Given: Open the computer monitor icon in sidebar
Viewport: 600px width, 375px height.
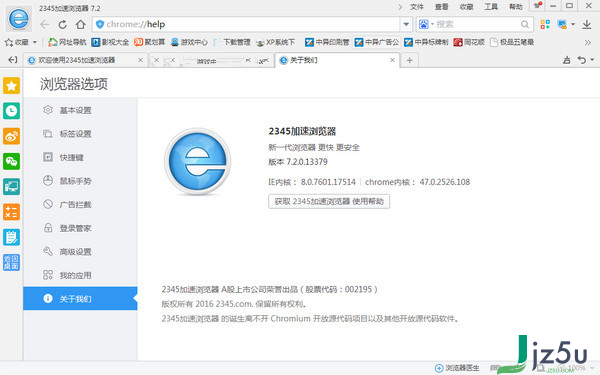Looking at the screenshot, I should tap(11, 187).
